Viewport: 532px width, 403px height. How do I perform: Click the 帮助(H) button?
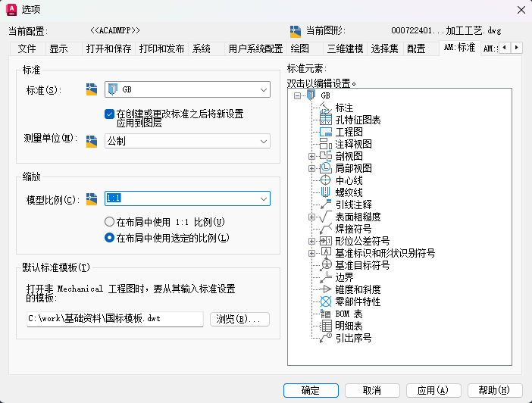495,390
